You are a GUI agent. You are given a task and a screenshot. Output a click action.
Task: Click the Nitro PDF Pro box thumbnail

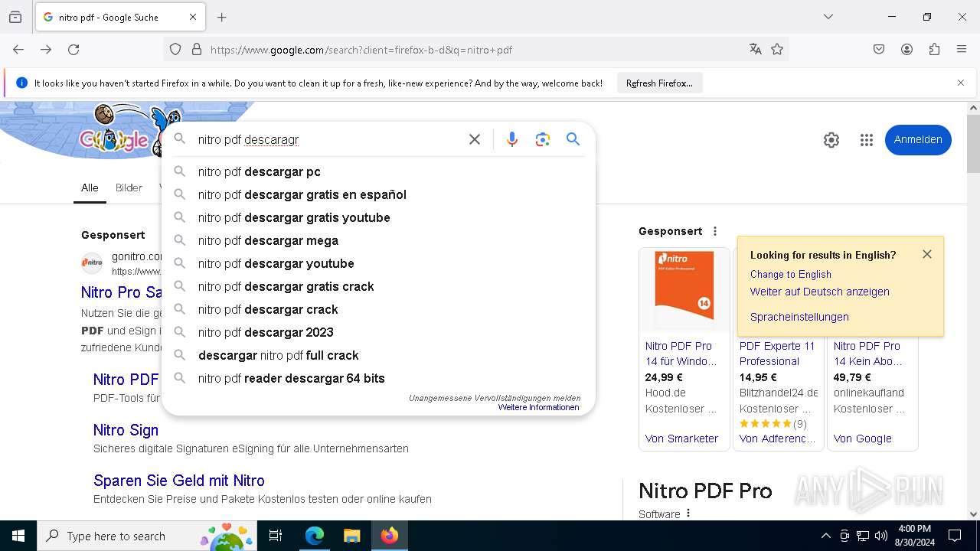(x=684, y=290)
